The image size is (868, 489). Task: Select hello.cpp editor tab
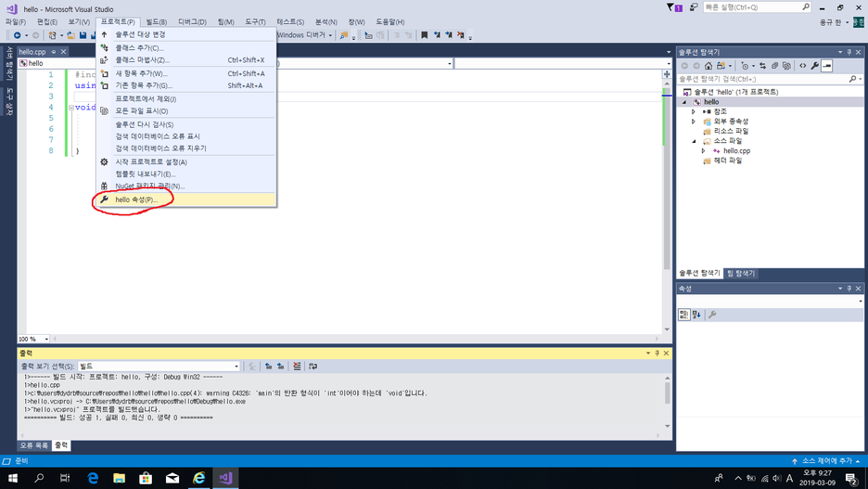pyautogui.click(x=32, y=52)
